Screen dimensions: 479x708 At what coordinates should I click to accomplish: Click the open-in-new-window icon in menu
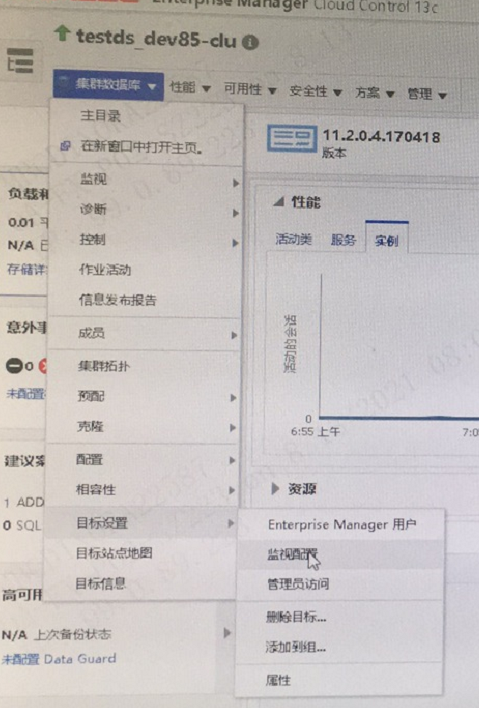click(65, 146)
